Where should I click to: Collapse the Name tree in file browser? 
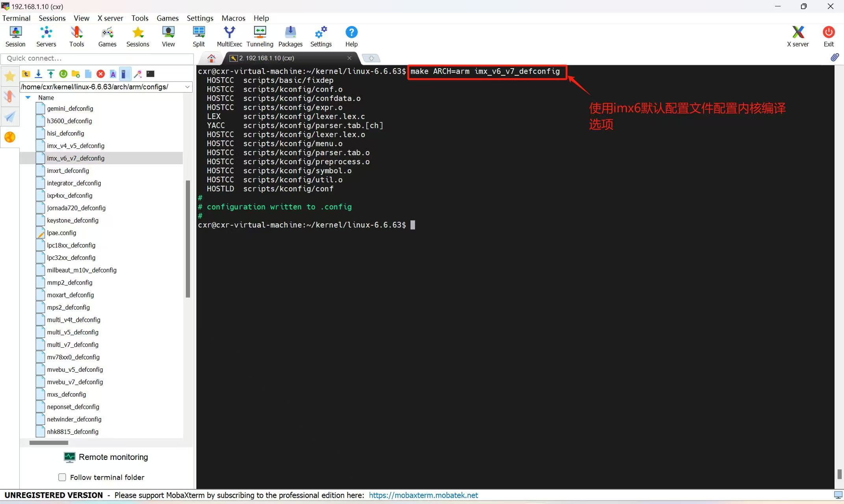click(x=28, y=97)
